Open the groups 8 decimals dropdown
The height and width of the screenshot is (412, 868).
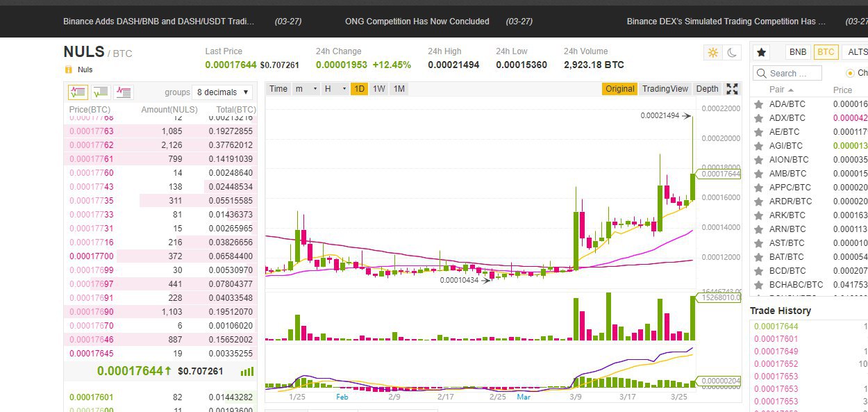tap(222, 92)
